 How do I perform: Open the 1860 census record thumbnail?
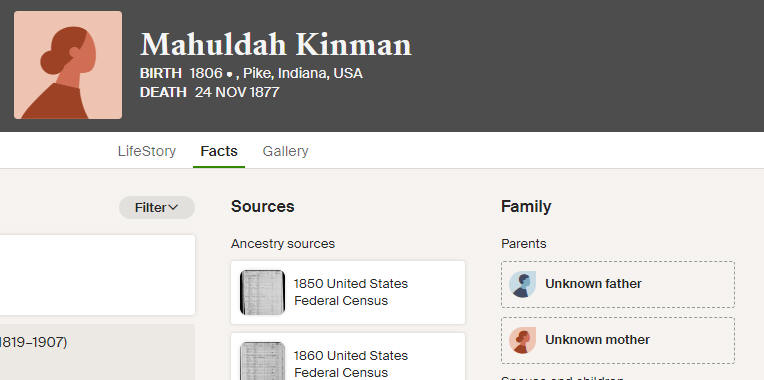(x=262, y=361)
